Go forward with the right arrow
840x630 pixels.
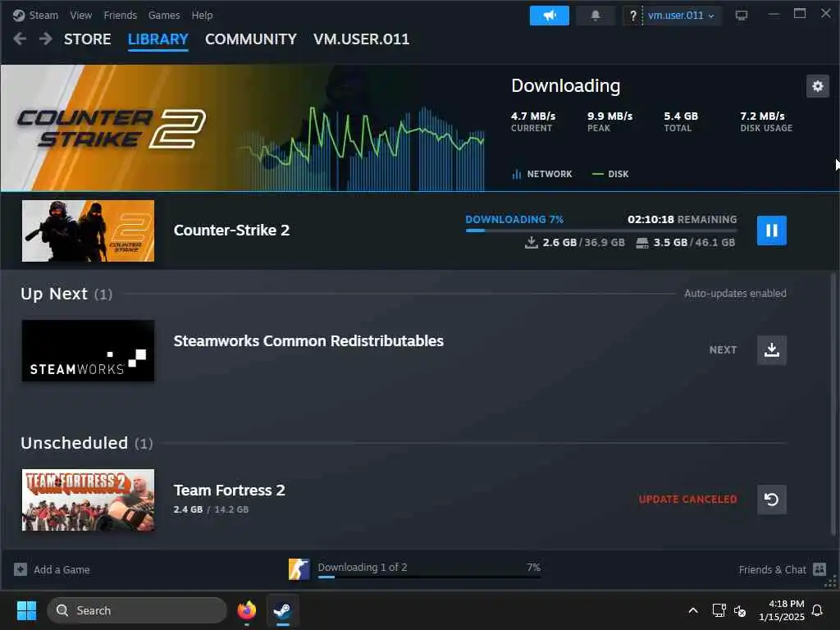[46, 39]
